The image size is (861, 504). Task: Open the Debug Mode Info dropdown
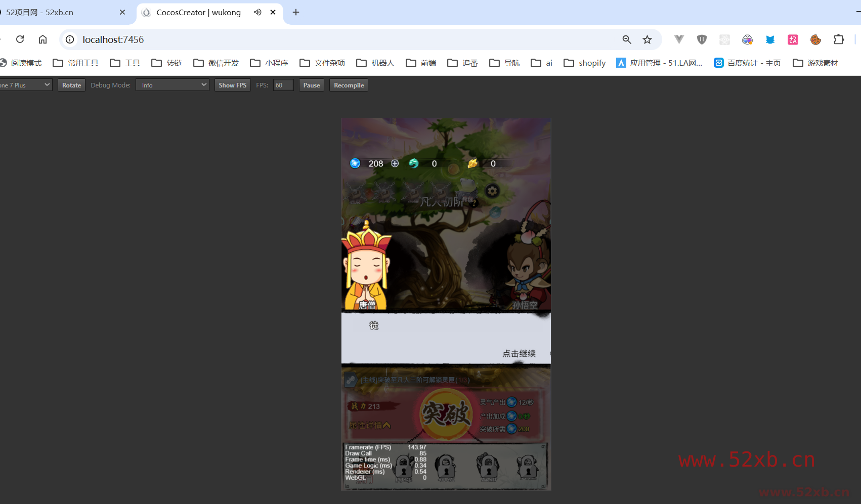click(173, 85)
